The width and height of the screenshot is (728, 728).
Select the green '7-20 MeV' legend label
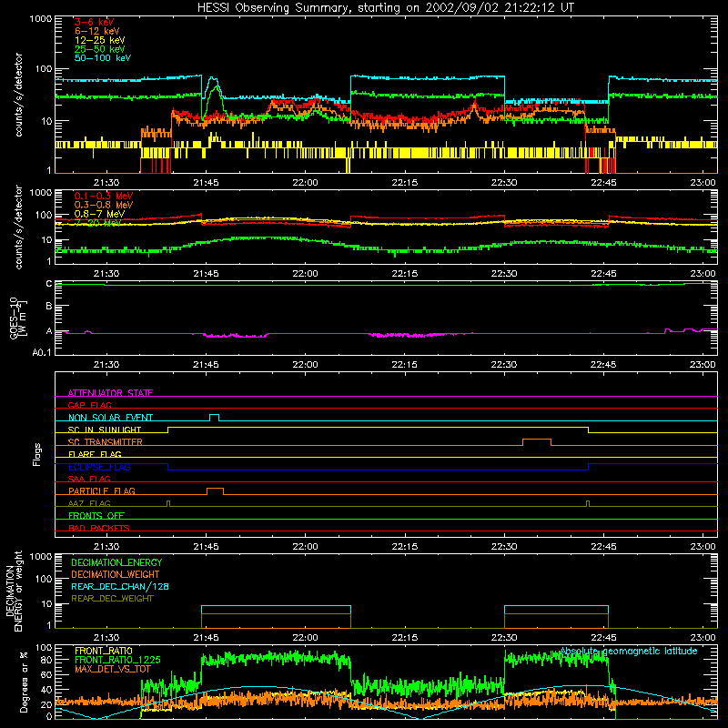pyautogui.click(x=97, y=223)
